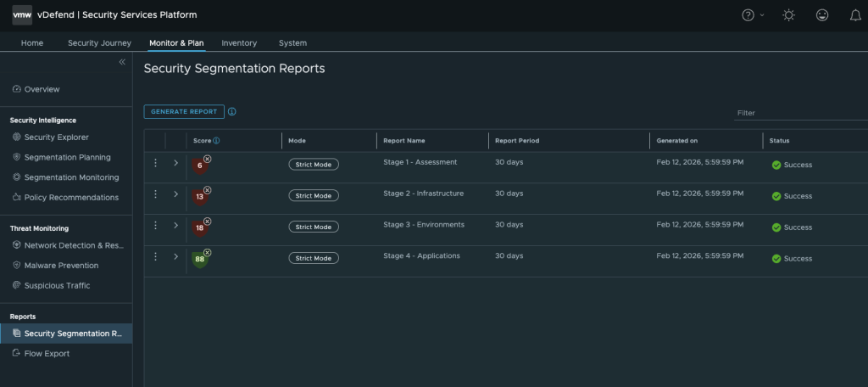The image size is (868, 387).
Task: Expand the Stage 2 - Infrastructure row
Action: (x=175, y=194)
